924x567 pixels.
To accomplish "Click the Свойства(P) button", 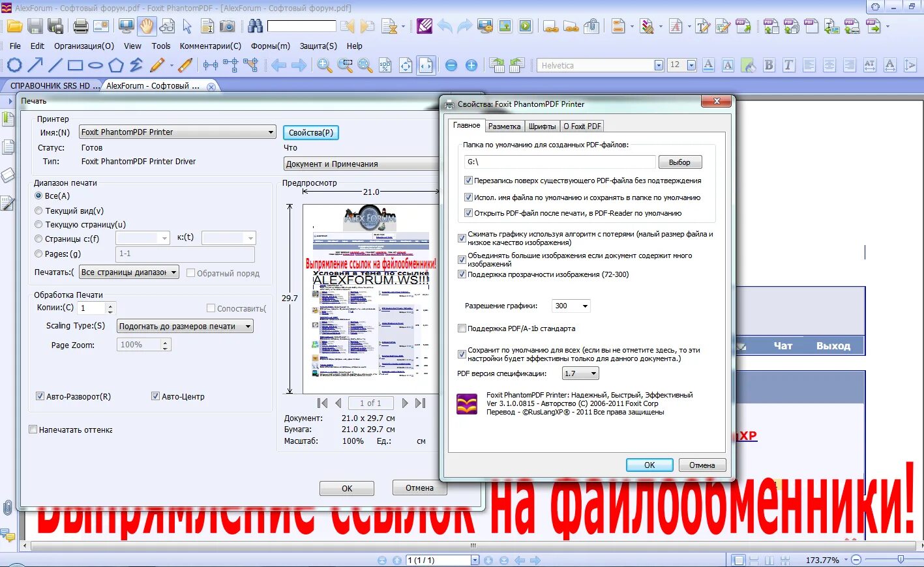I will (x=310, y=132).
